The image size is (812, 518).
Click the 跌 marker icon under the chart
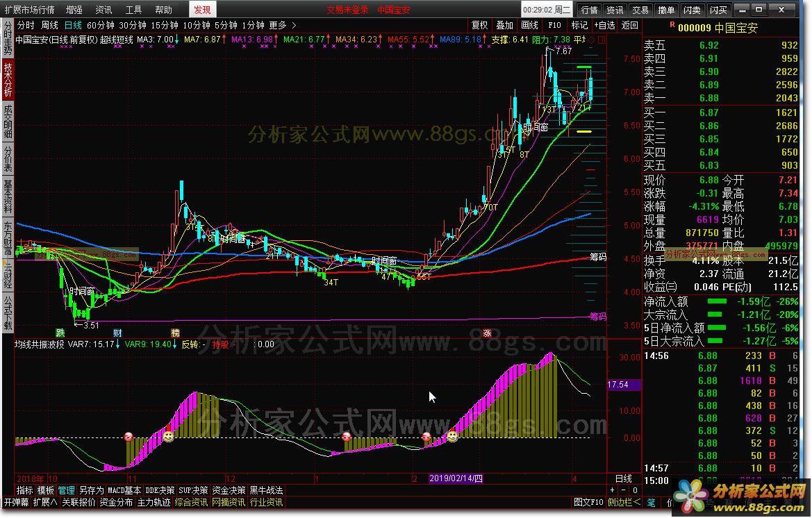[60, 333]
